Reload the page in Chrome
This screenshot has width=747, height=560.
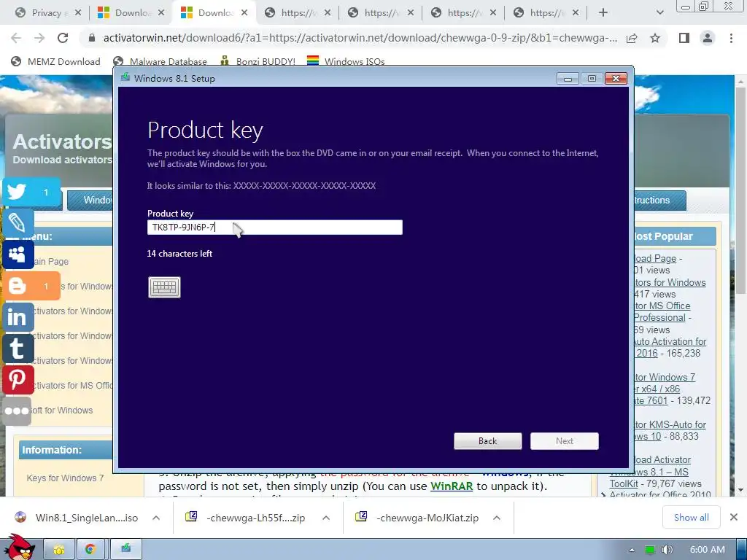[63, 38]
